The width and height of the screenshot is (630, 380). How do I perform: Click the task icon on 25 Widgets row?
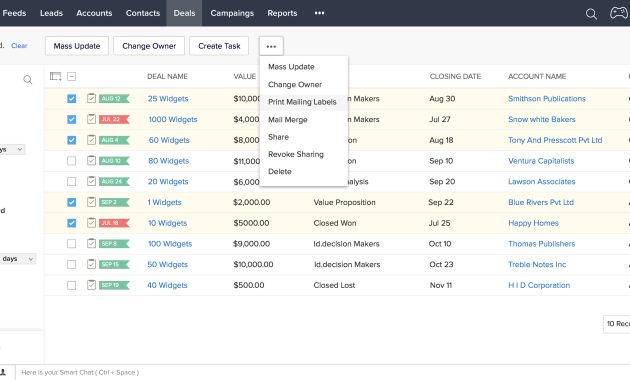pyautogui.click(x=91, y=98)
